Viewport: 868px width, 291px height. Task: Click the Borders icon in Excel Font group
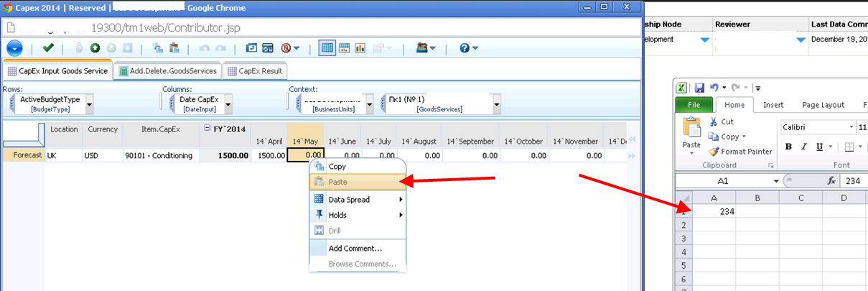tap(849, 147)
